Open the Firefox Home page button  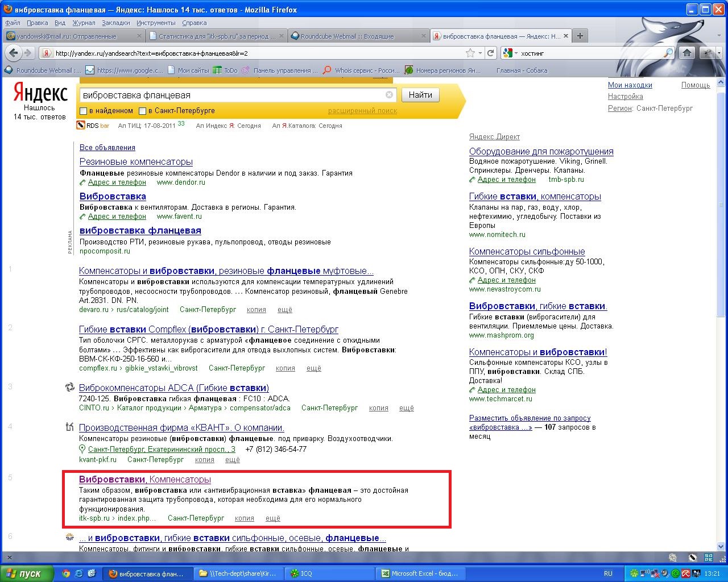click(x=687, y=53)
